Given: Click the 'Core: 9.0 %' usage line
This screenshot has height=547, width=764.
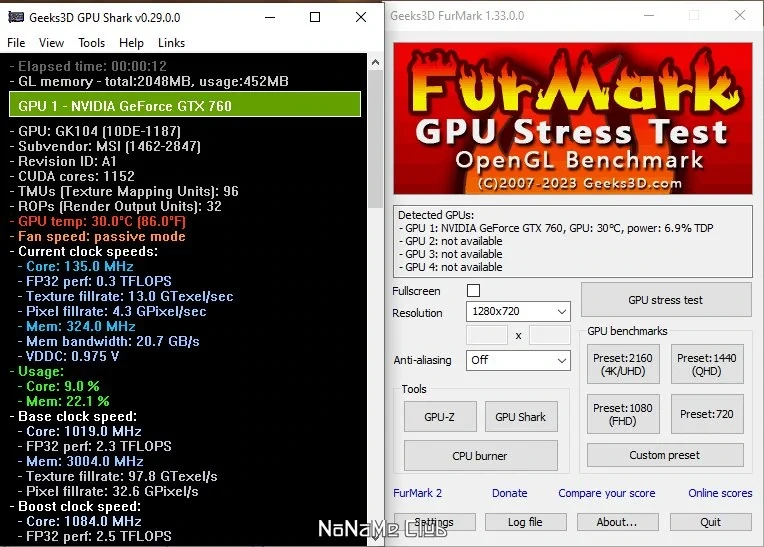Looking at the screenshot, I should 59,387.
